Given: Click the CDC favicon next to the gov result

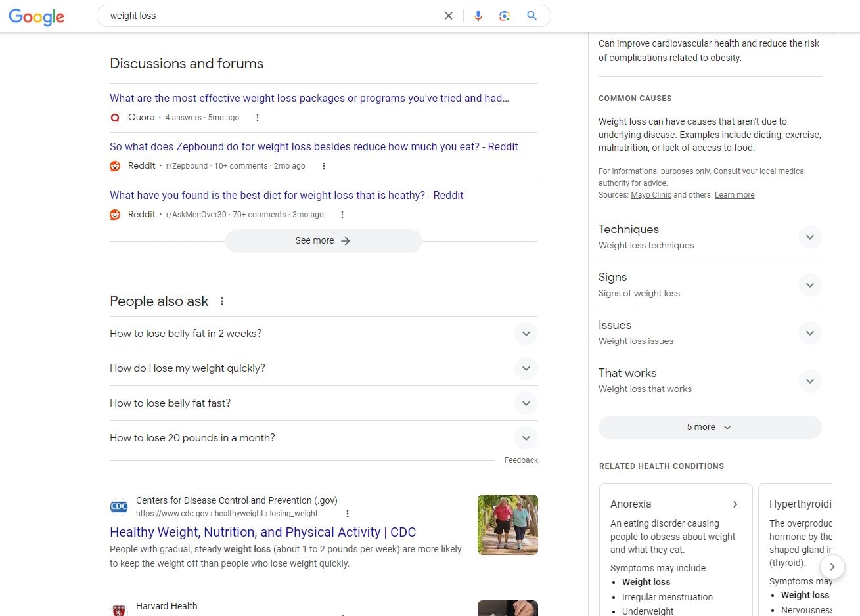Looking at the screenshot, I should pyautogui.click(x=119, y=506).
